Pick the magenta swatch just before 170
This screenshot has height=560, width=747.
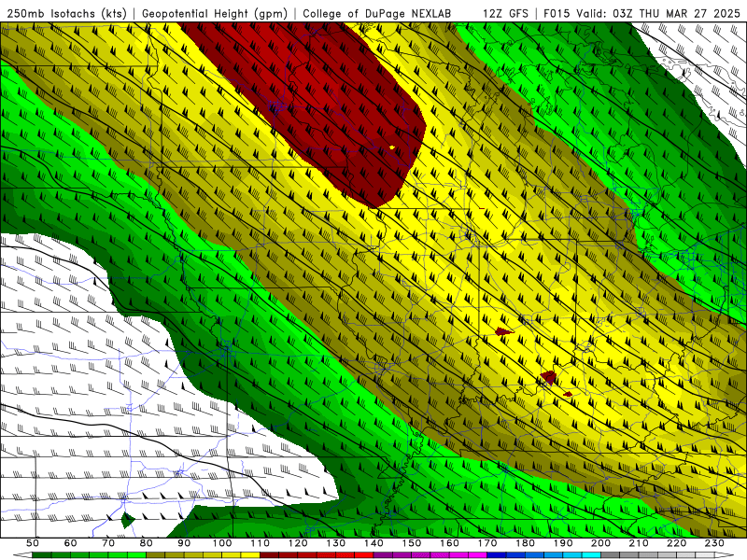(x=478, y=555)
